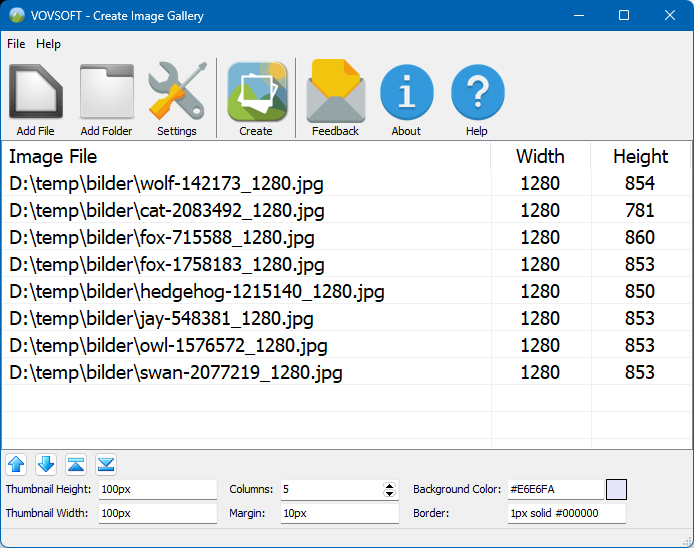Click the Thumbnail Height input field
694x548 pixels.
tap(158, 490)
